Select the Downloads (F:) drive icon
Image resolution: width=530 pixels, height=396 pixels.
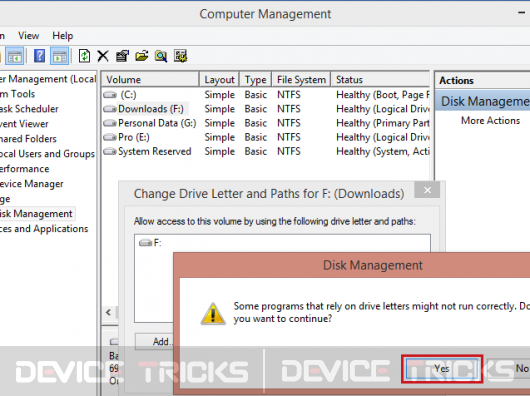pyautogui.click(x=110, y=109)
